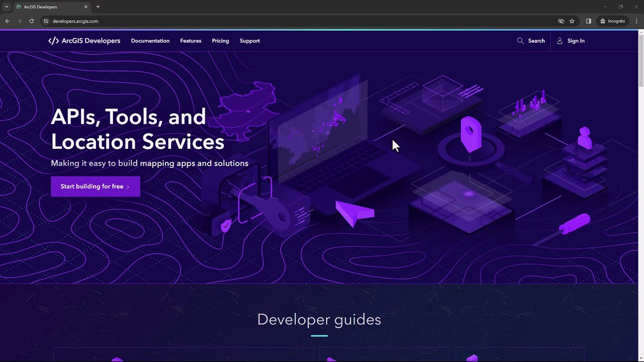The height and width of the screenshot is (362, 644).
Task: Open the Documentation menu
Action: (x=150, y=41)
